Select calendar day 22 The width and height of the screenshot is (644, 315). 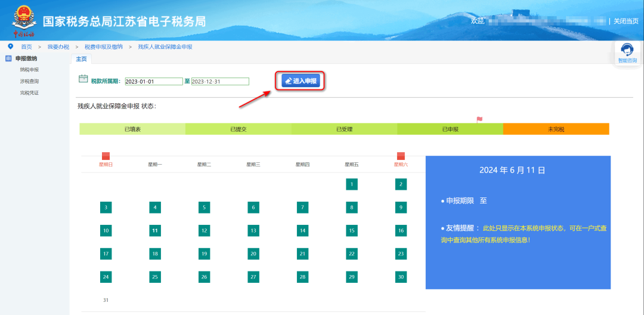[352, 254]
